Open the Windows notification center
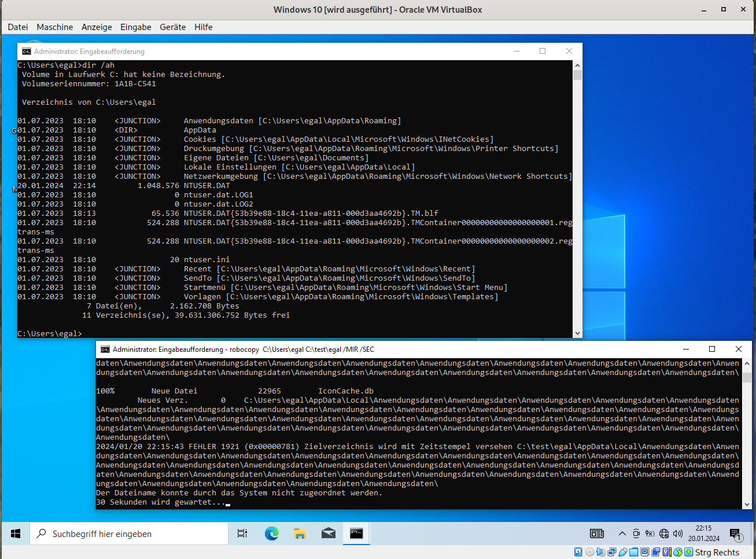The height and width of the screenshot is (559, 756). (x=735, y=534)
